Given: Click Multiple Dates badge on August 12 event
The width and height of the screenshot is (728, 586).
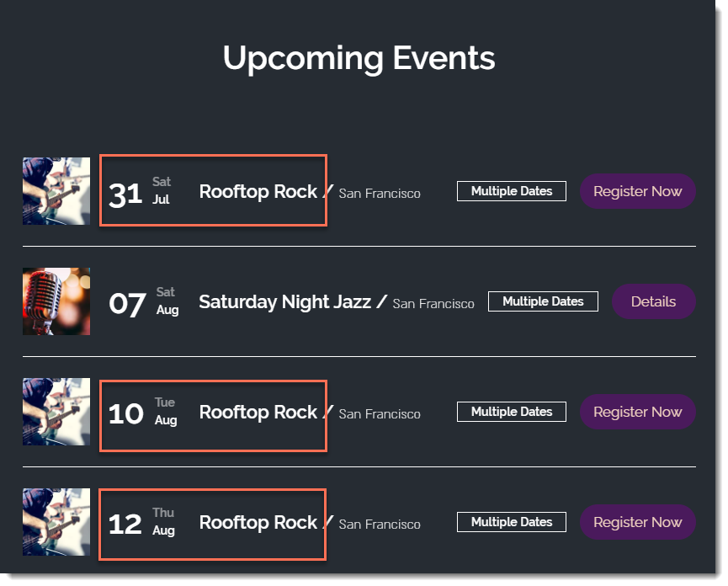Looking at the screenshot, I should coord(511,522).
